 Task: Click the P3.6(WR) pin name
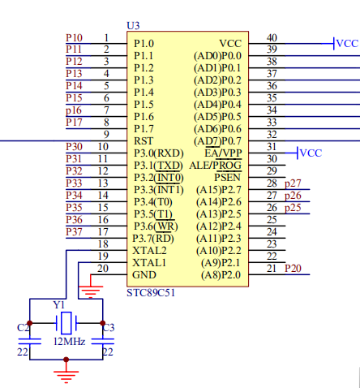click(x=156, y=226)
